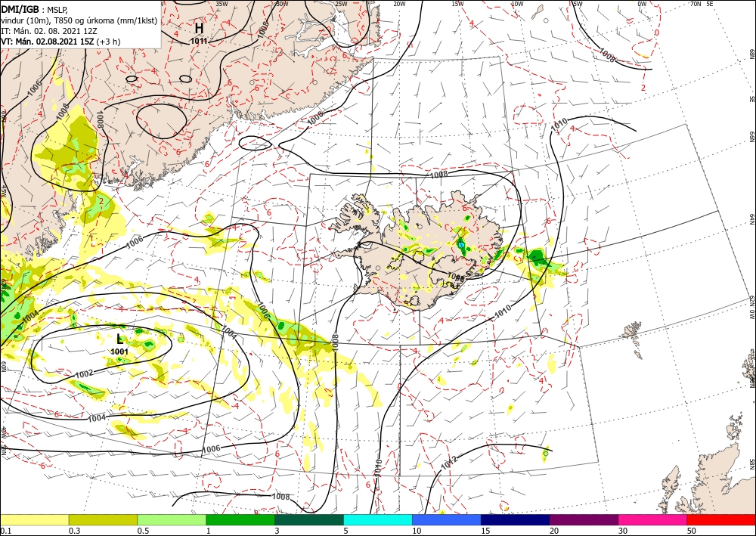This screenshot has height=536, width=756.
Task: Click the '20W' longitude label
Action: click(x=399, y=3)
